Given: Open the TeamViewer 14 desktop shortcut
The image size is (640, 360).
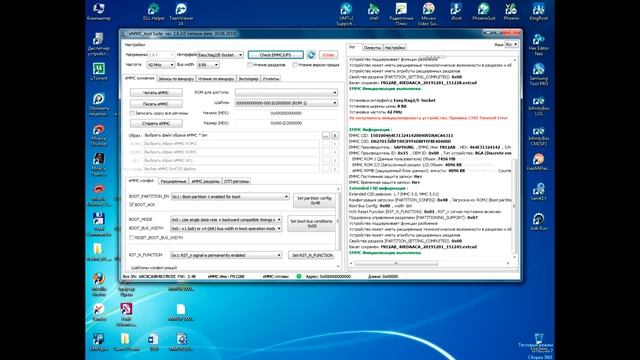Looking at the screenshot, I should click(x=181, y=13).
